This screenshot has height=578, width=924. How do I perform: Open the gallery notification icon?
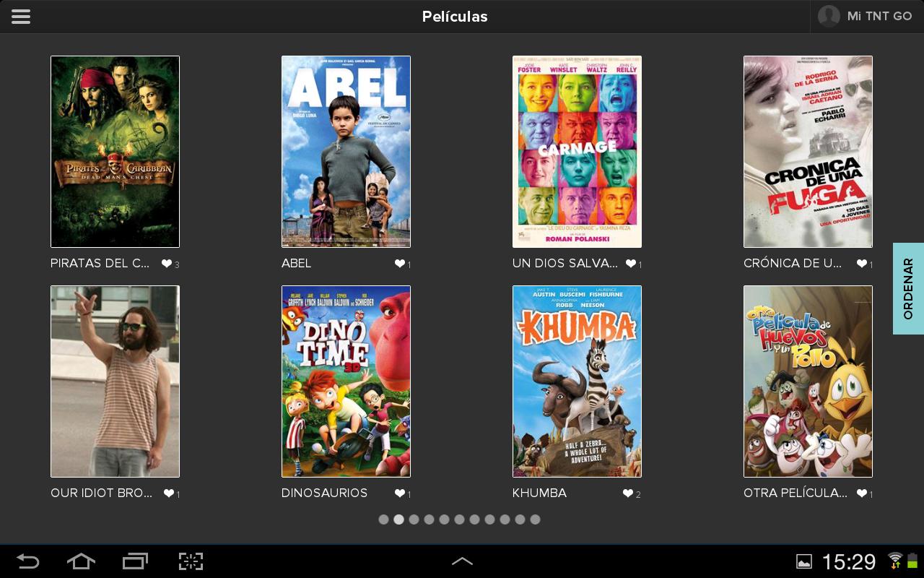pyautogui.click(x=803, y=561)
